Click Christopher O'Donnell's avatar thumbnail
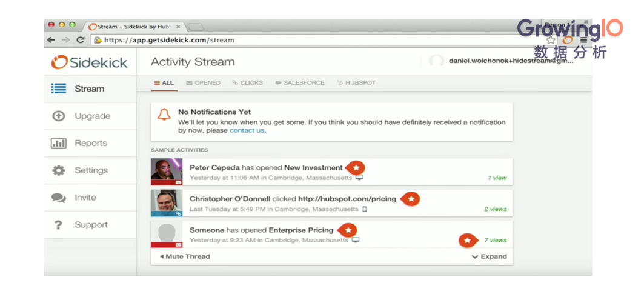The image size is (644, 294). click(167, 203)
